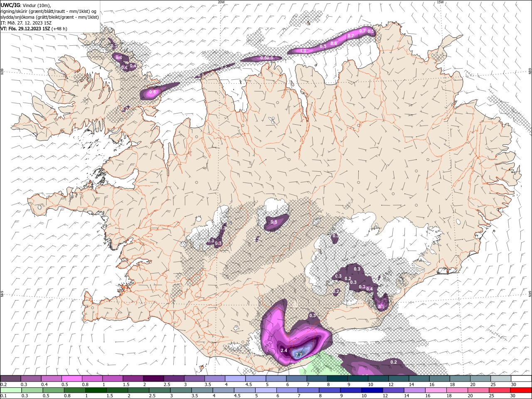Select the darkest green swatch between 1 and 1.5
Screen dimensions: 532x399
pos(96,390)
